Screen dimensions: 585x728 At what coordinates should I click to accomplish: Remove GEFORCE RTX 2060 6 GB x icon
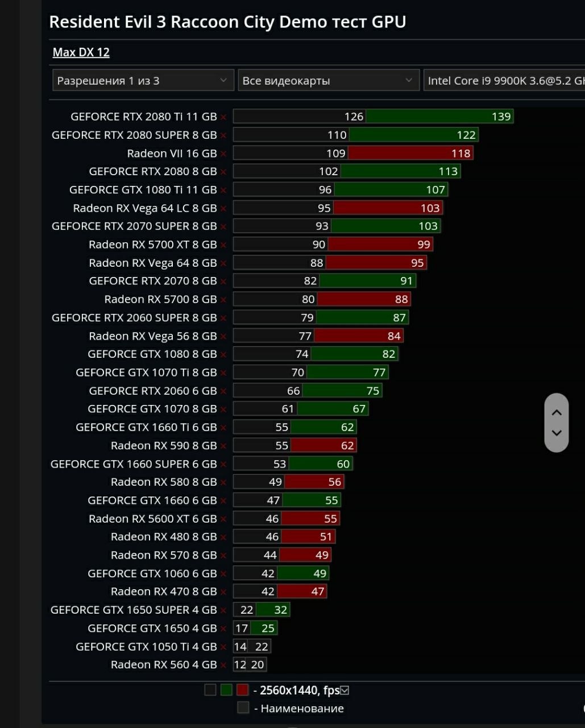[223, 391]
